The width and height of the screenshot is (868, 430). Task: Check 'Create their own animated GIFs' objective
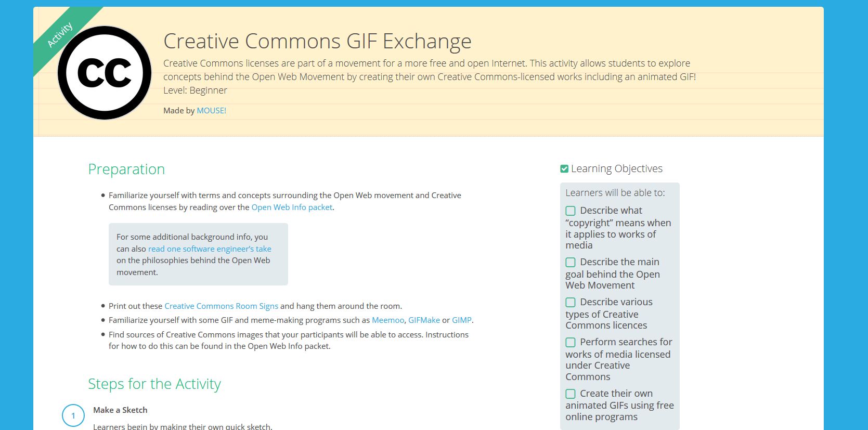pos(571,394)
